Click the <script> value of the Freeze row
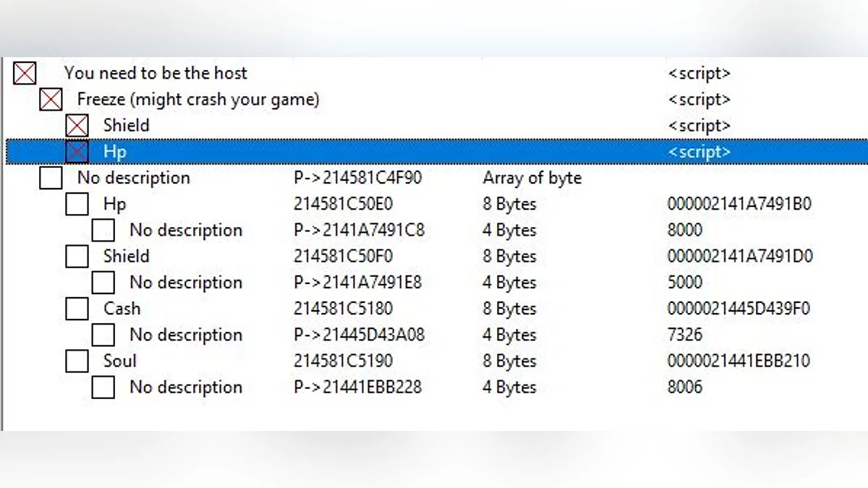Image resolution: width=868 pixels, height=488 pixels. (699, 100)
